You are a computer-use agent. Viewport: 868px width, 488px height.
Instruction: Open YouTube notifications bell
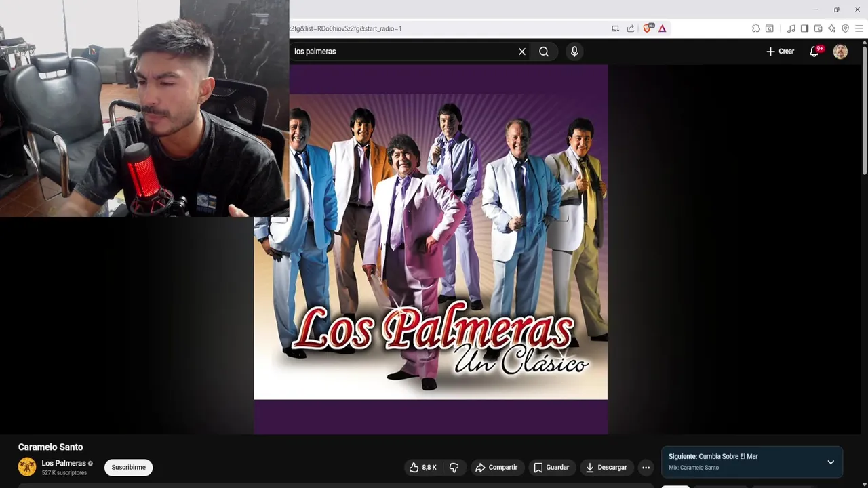click(815, 52)
